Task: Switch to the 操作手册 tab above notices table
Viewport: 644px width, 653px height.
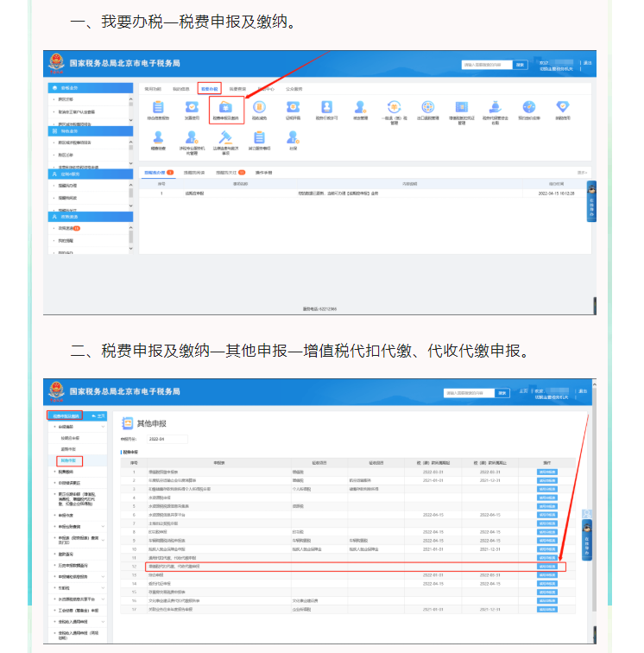Action: coord(263,173)
